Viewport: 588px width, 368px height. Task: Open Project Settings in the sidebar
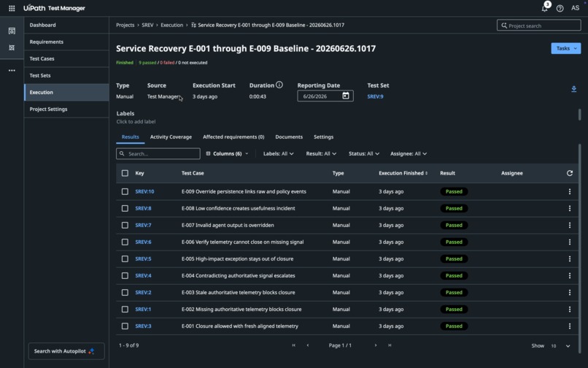pyautogui.click(x=66, y=110)
